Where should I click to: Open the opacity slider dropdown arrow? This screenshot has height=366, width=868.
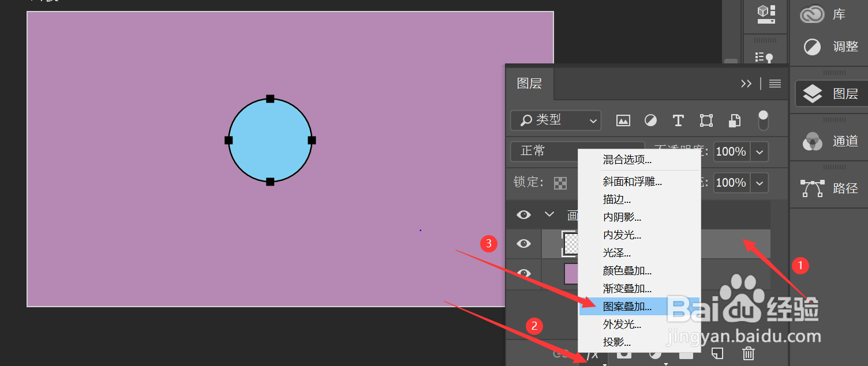[759, 152]
